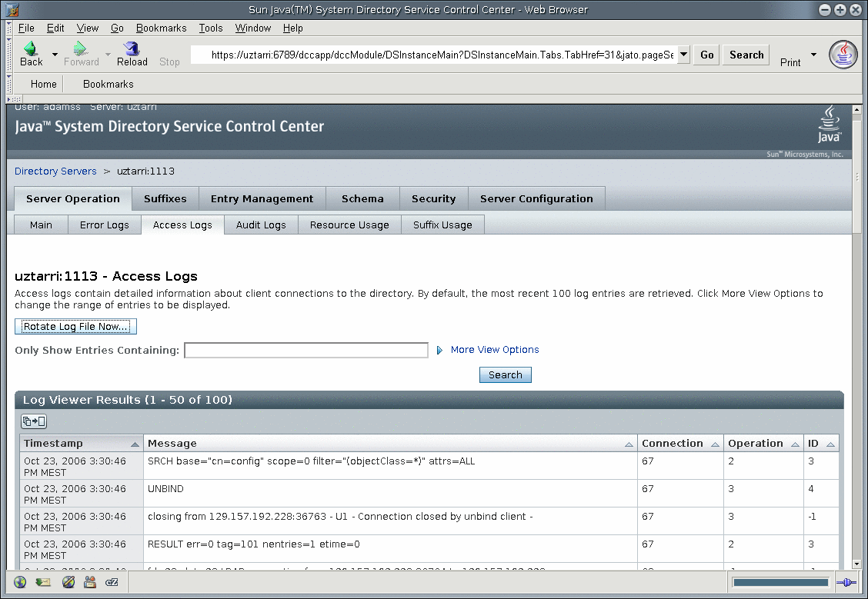Click the page vertical scrollbar up arrow

(857, 109)
